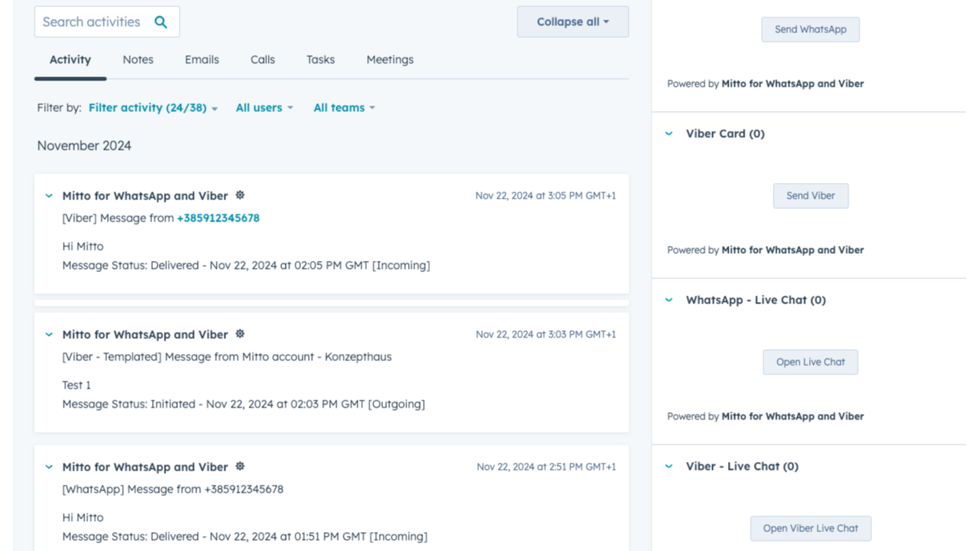The width and height of the screenshot is (980, 551).
Task: Collapse the Viber - Live Chat section
Action: click(x=667, y=466)
